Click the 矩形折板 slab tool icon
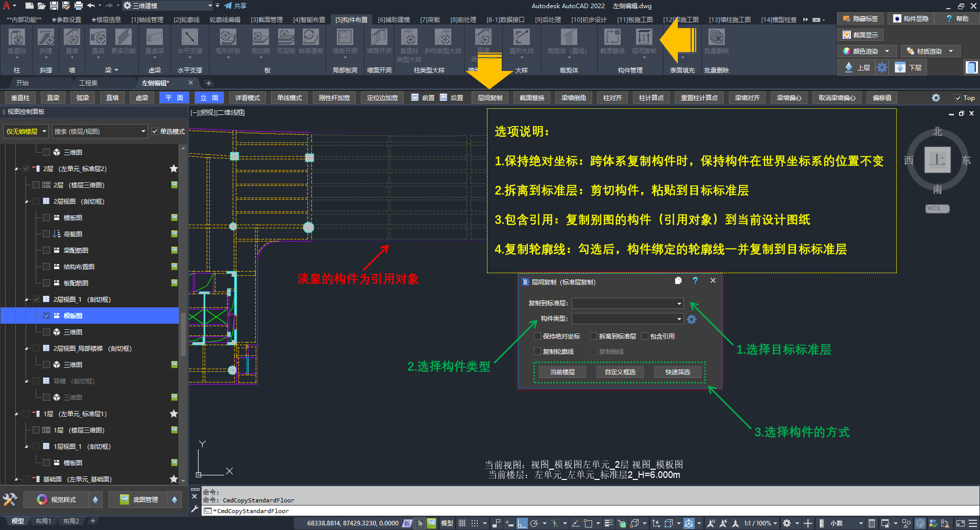The width and height of the screenshot is (980, 530). pyautogui.click(x=228, y=38)
